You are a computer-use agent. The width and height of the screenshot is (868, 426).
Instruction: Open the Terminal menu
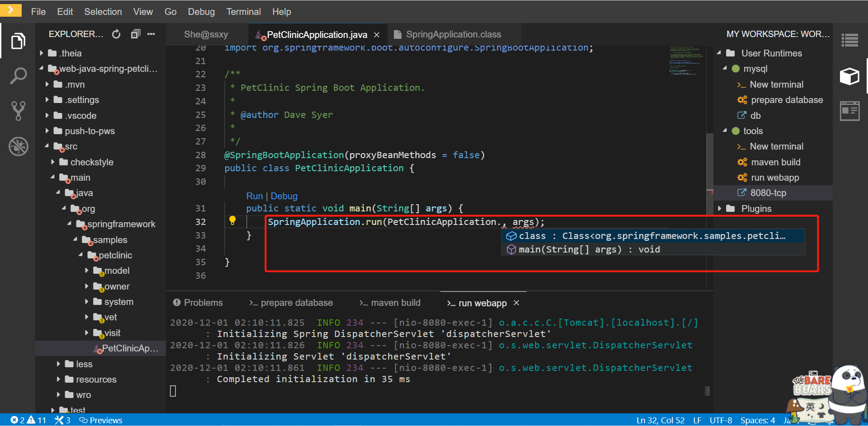(x=244, y=12)
